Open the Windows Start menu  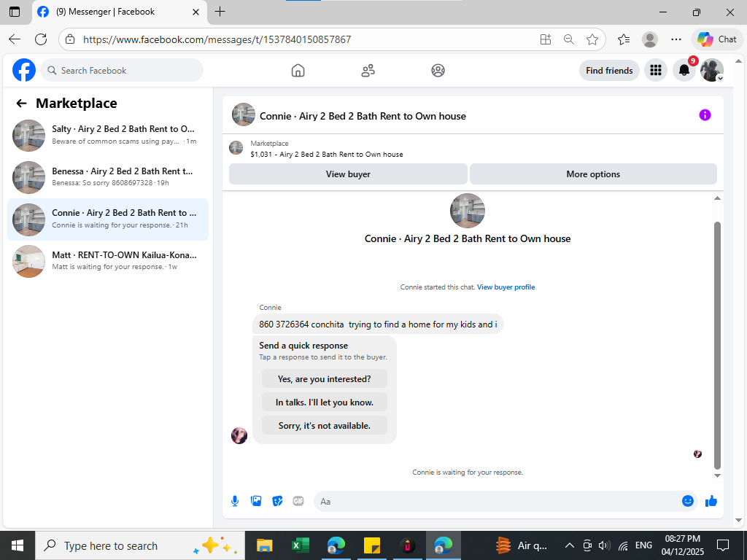[18, 545]
